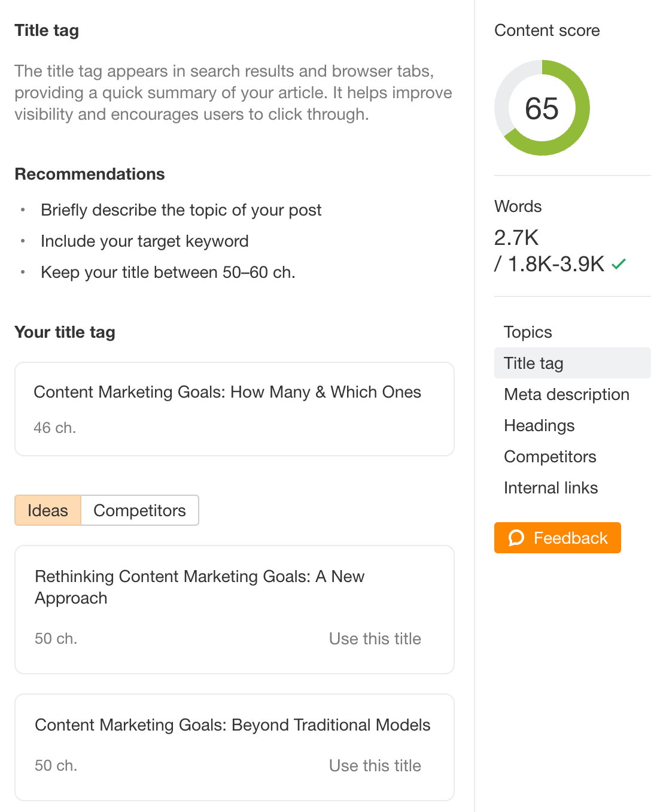Click the Feedback speech bubble icon
The image size is (663, 812).
coord(516,538)
